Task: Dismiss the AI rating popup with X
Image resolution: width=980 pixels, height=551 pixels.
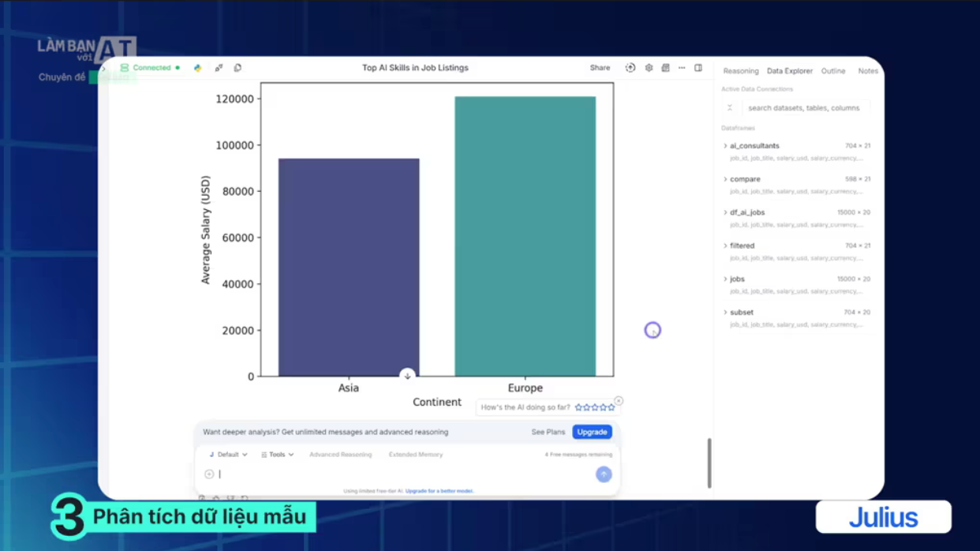Action: (x=619, y=401)
